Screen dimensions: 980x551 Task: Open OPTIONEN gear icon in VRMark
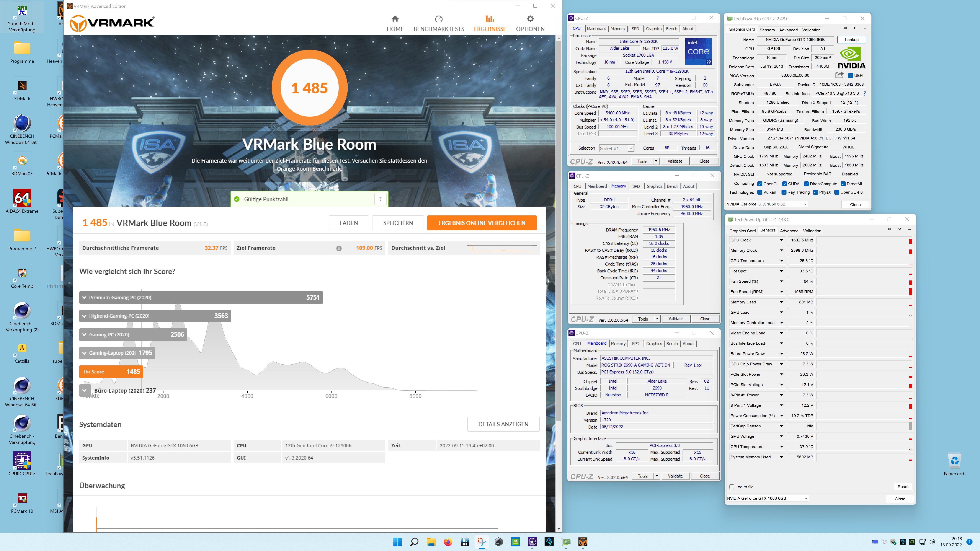pyautogui.click(x=530, y=19)
